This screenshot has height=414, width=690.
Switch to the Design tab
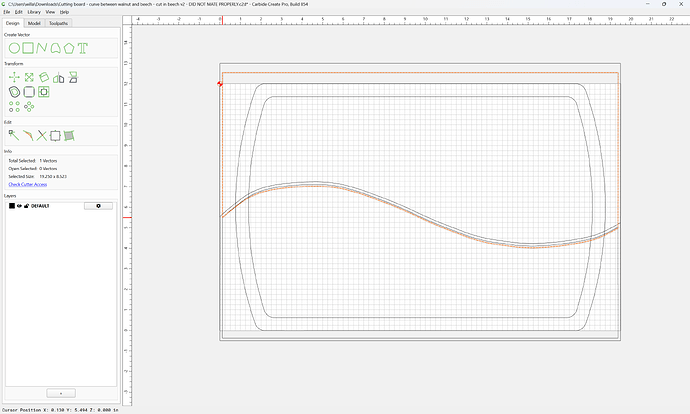coord(13,23)
